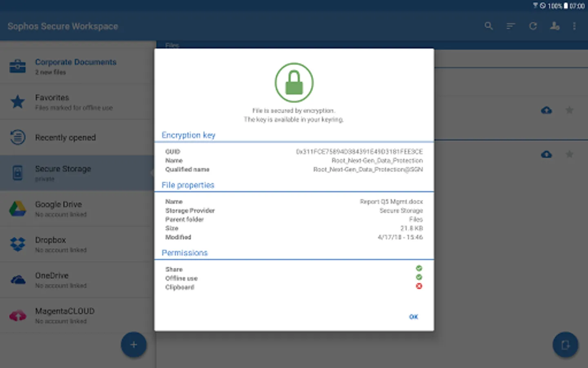Click the green padlock encryption icon
Viewport: 588px width, 368px height.
[294, 82]
